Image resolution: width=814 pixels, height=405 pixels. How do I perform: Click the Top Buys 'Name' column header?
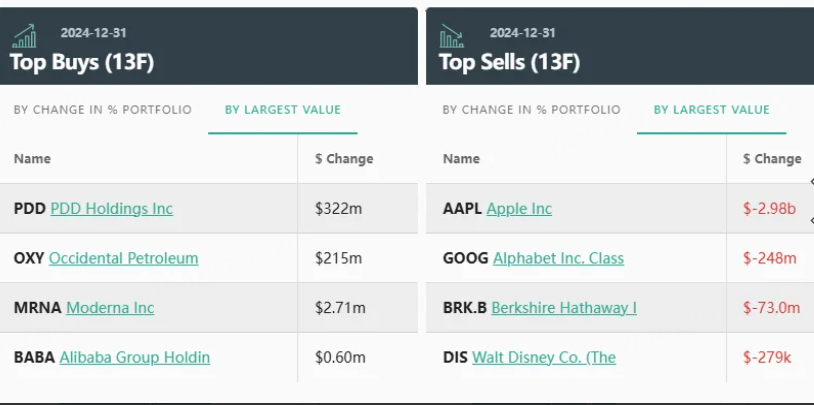point(32,159)
